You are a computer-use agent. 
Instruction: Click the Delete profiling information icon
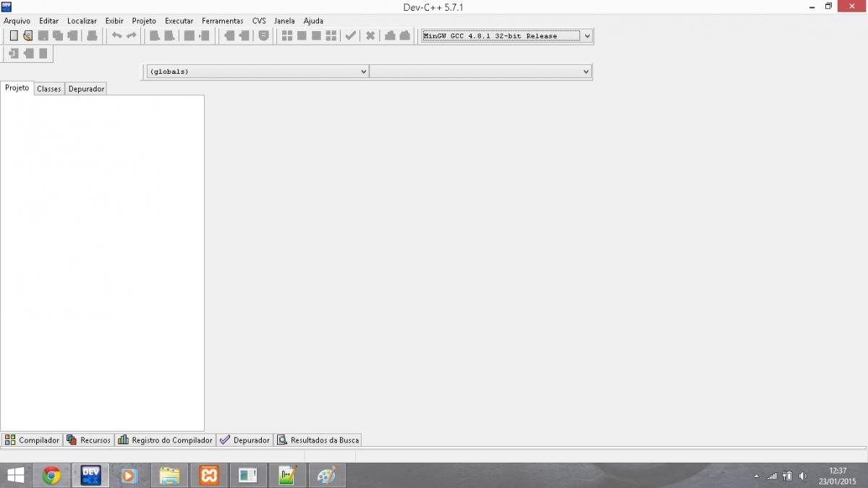pyautogui.click(x=404, y=35)
